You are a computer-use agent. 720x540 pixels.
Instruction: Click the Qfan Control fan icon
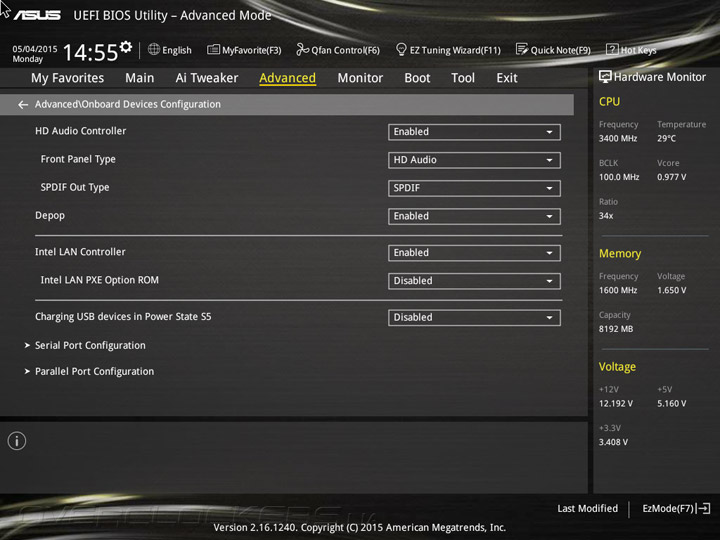pyautogui.click(x=303, y=50)
